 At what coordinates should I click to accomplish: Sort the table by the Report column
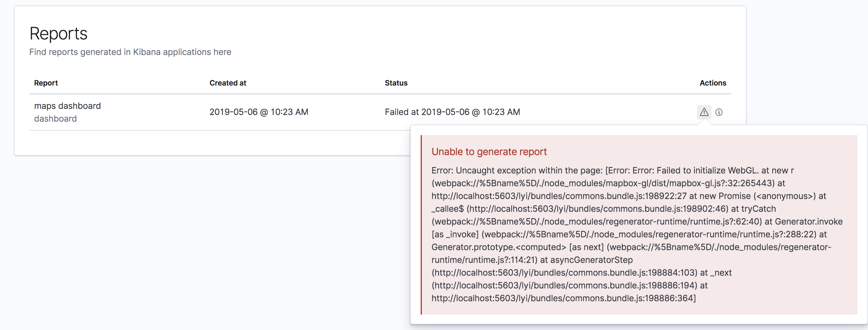(x=46, y=83)
